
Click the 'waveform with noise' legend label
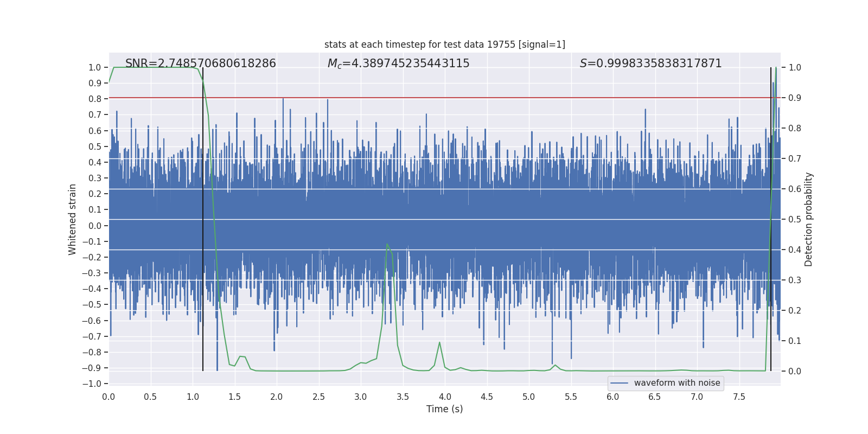click(x=676, y=383)
